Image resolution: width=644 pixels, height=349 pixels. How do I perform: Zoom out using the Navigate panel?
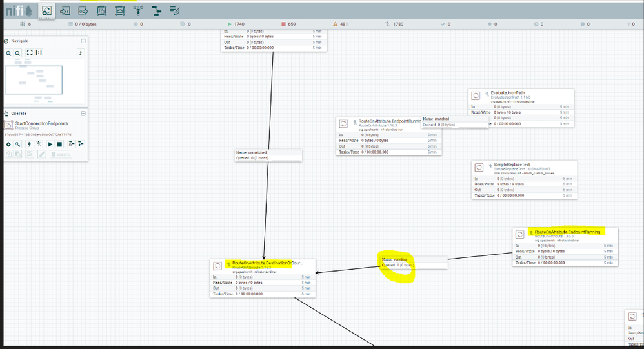click(x=17, y=53)
